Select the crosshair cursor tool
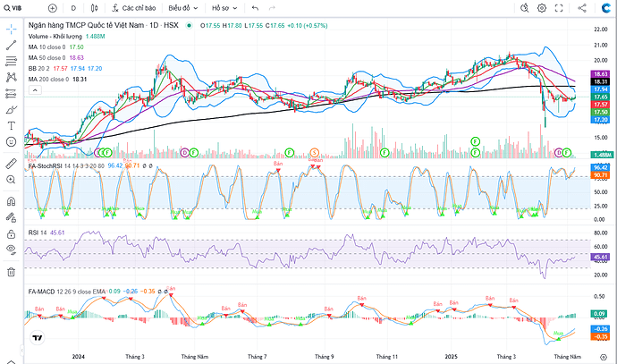 click(x=11, y=28)
